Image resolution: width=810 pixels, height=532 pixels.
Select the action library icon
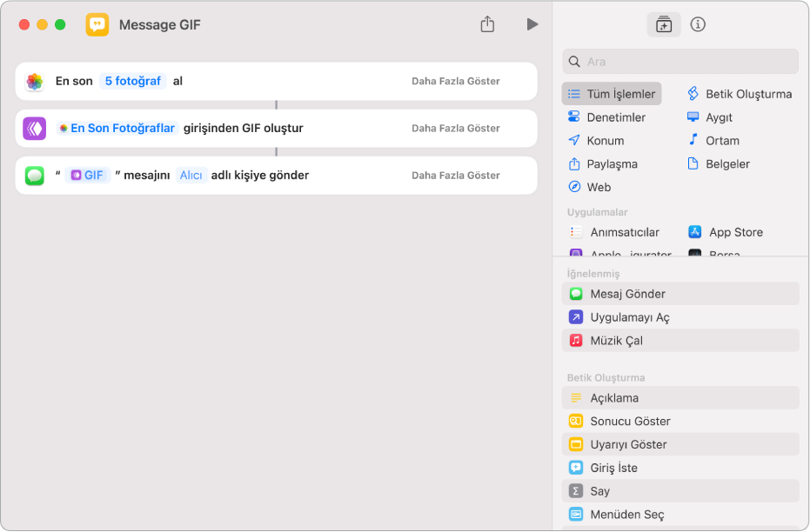(x=663, y=24)
